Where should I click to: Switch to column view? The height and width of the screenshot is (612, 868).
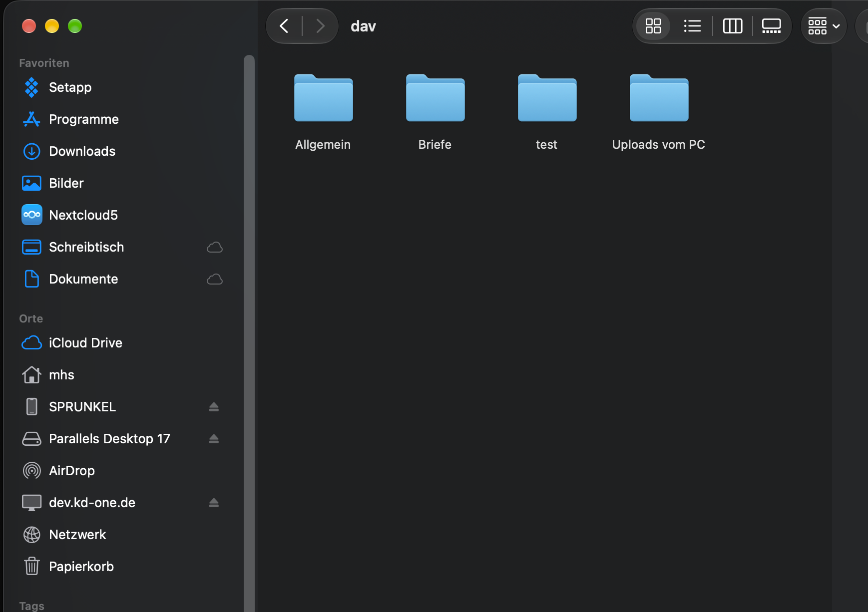coord(733,26)
